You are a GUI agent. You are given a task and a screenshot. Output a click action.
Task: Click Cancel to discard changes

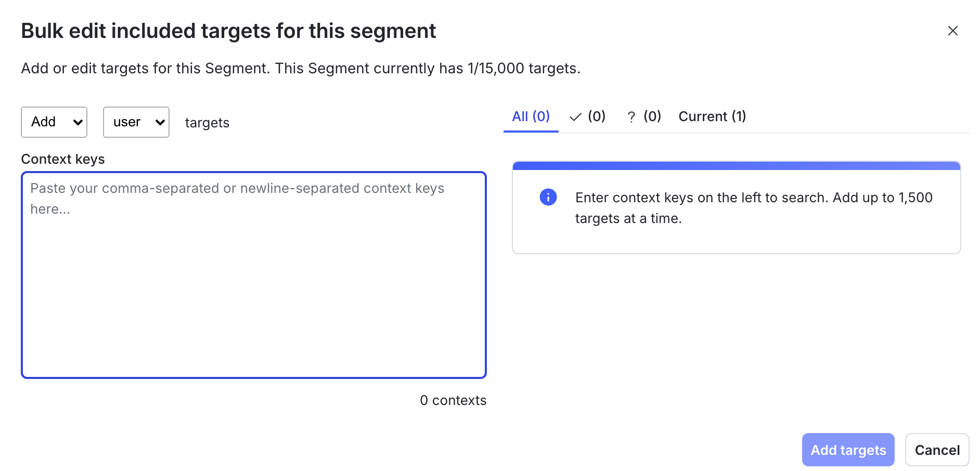[x=937, y=450]
